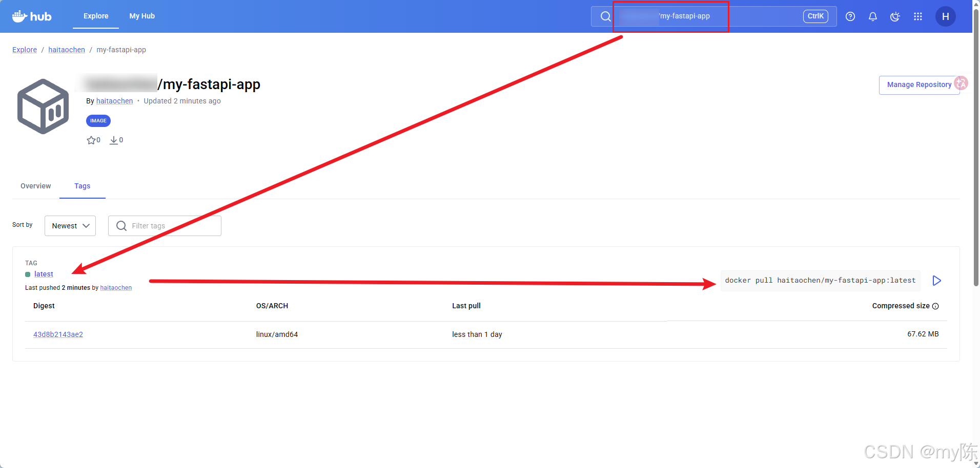Click the Digest column header

(44, 306)
